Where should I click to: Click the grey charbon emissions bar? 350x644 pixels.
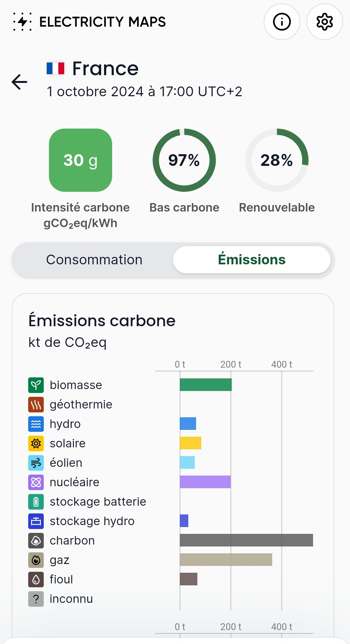pos(246,540)
